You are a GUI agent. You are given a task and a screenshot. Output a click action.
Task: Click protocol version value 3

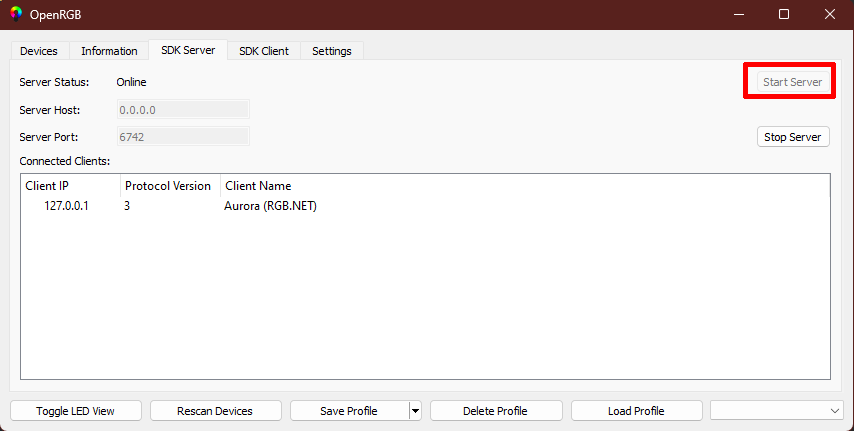tap(127, 206)
